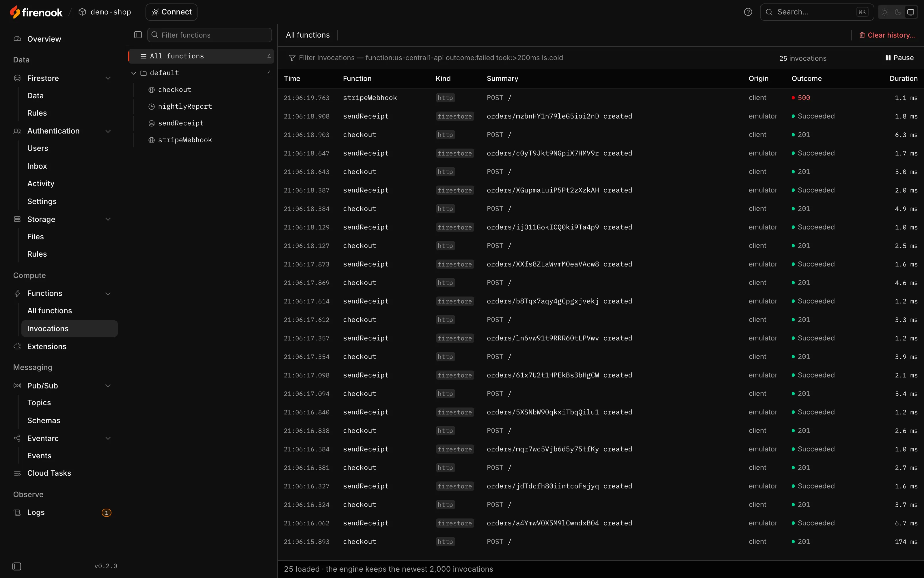
Task: Click orders/mzbnHY1n79leG5ioi2nD created summary
Action: pos(559,116)
